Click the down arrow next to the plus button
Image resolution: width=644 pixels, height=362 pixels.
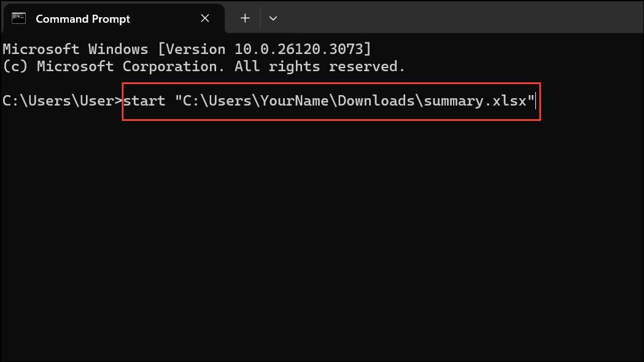[x=273, y=18]
